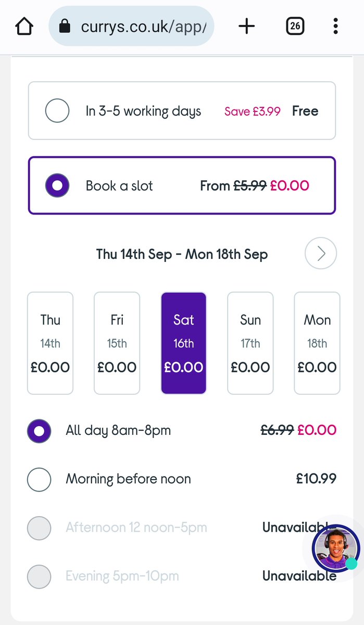Click the padlock site security icon
This screenshot has height=625, width=364.
point(65,26)
